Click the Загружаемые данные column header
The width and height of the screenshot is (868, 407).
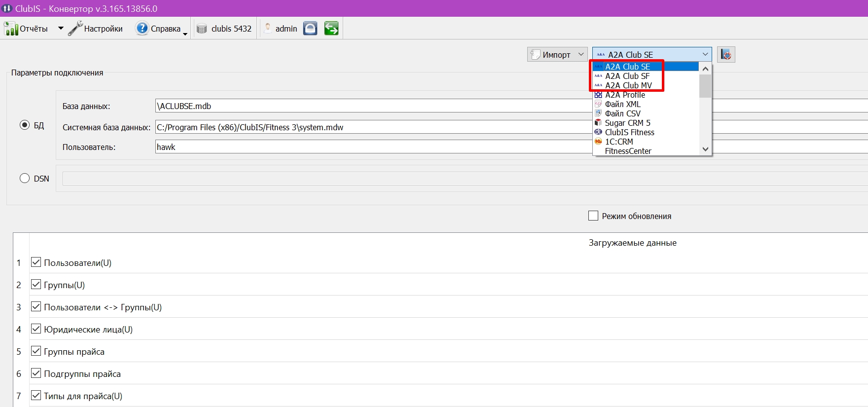tap(632, 243)
